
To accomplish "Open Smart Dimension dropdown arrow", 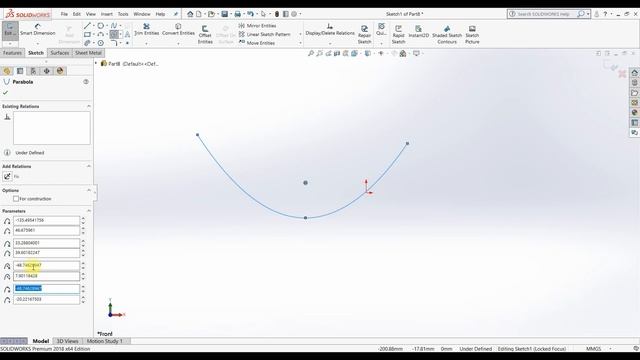I will [x=38, y=43].
